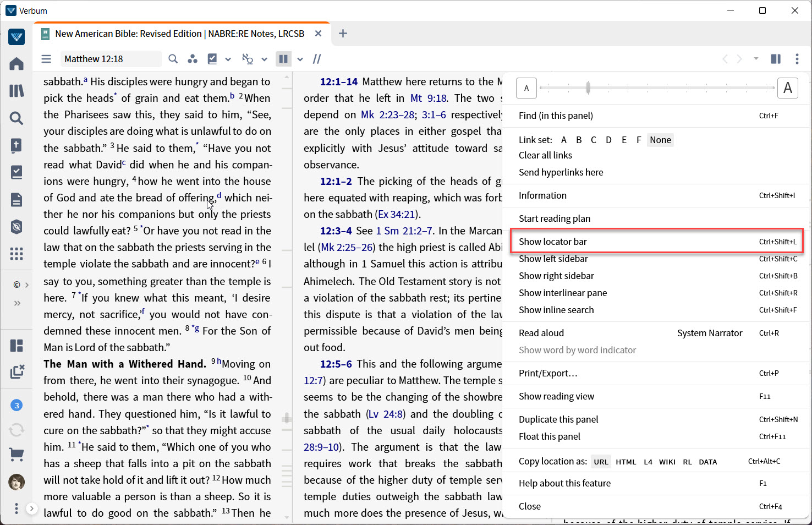The image size is (812, 525).
Task: Select link set D
Action: point(608,140)
